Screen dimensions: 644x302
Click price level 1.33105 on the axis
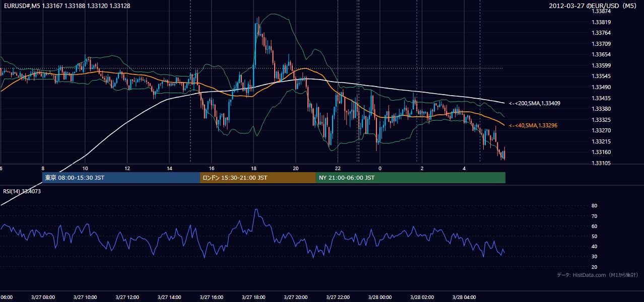point(601,163)
